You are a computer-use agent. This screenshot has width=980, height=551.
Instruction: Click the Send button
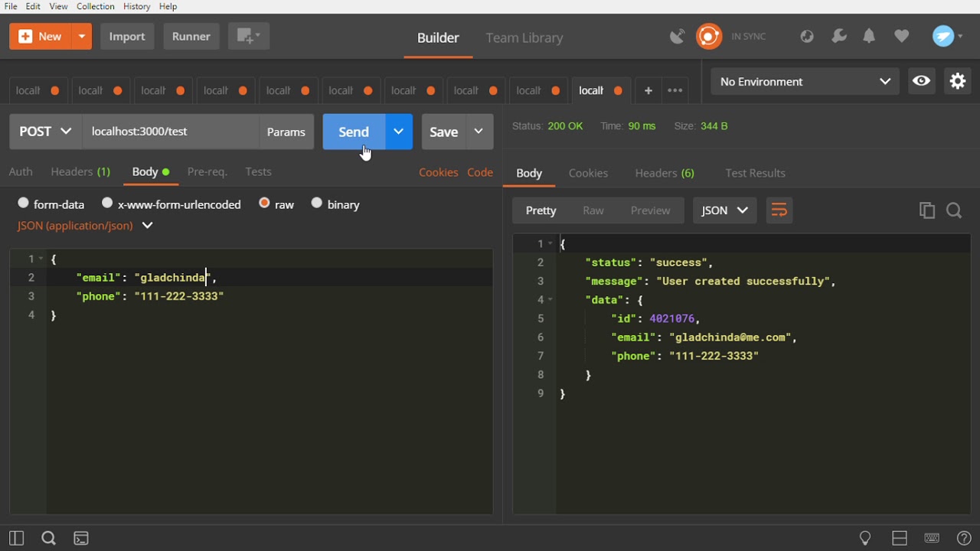(354, 132)
